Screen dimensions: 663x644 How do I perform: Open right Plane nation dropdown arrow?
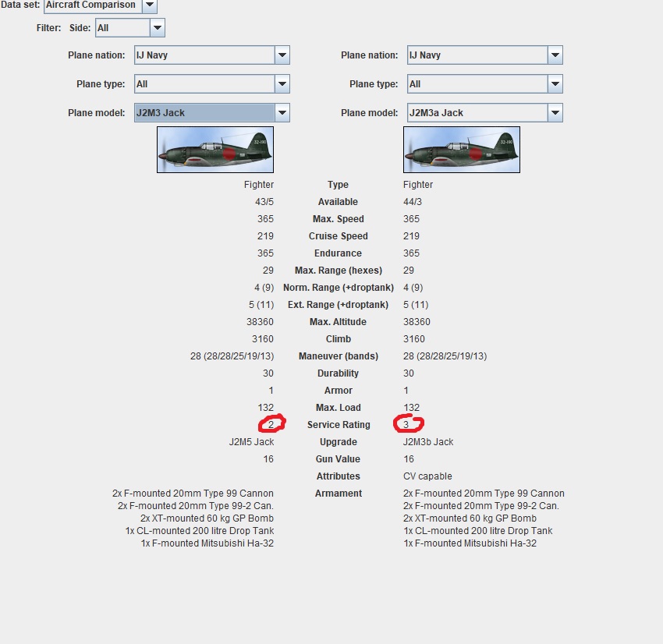pos(555,55)
